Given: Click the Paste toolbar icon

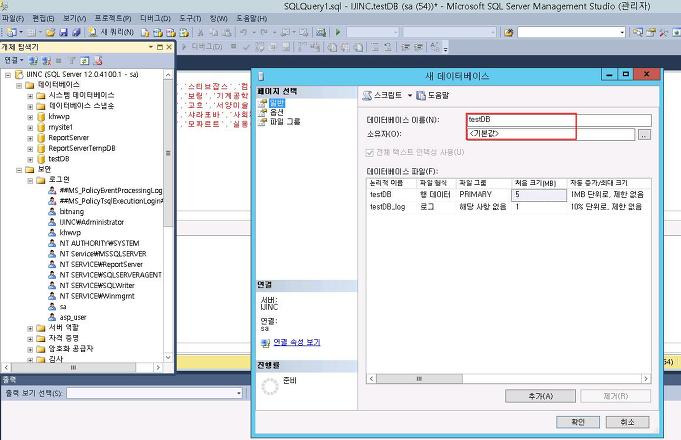Looking at the screenshot, I should tap(227, 33).
